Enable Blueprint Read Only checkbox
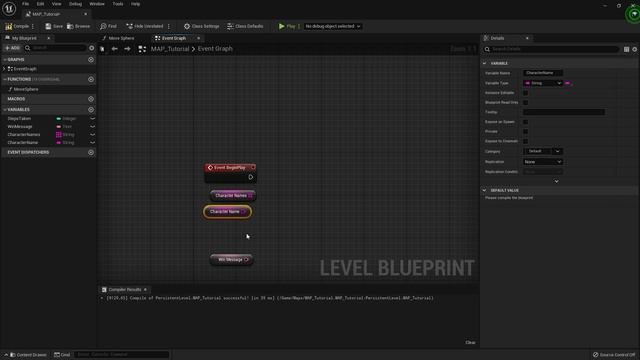The width and height of the screenshot is (640, 360). click(x=525, y=102)
